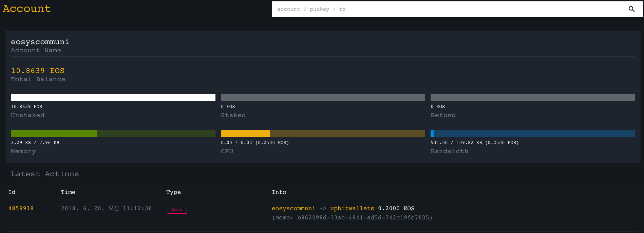Click the Total Balance label
Image resolution: width=644 pixels, height=233 pixels.
pos(38,79)
